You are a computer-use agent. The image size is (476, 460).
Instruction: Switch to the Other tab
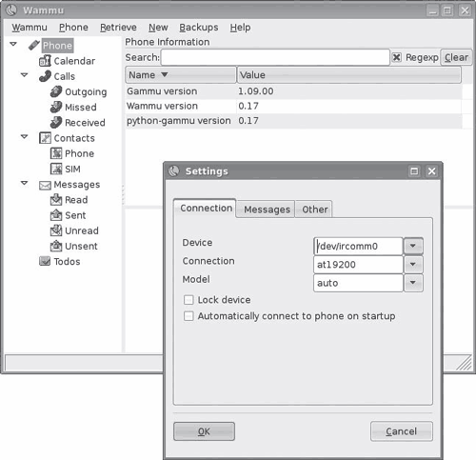314,210
